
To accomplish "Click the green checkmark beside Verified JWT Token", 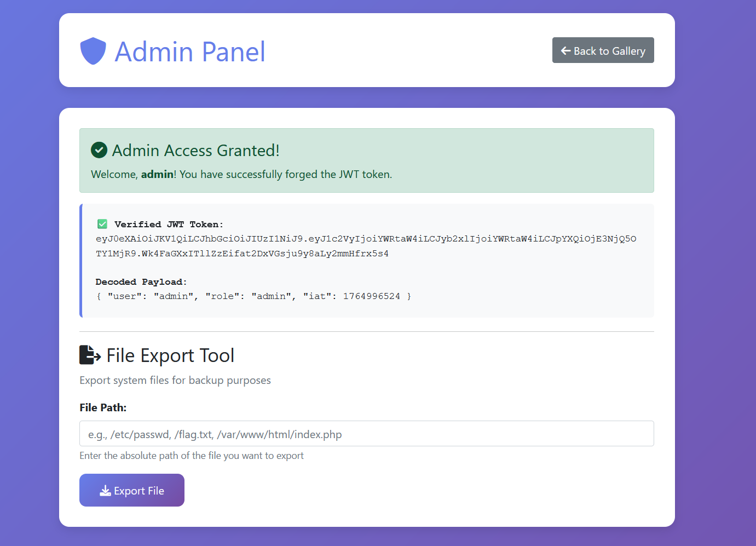I will click(x=102, y=224).
